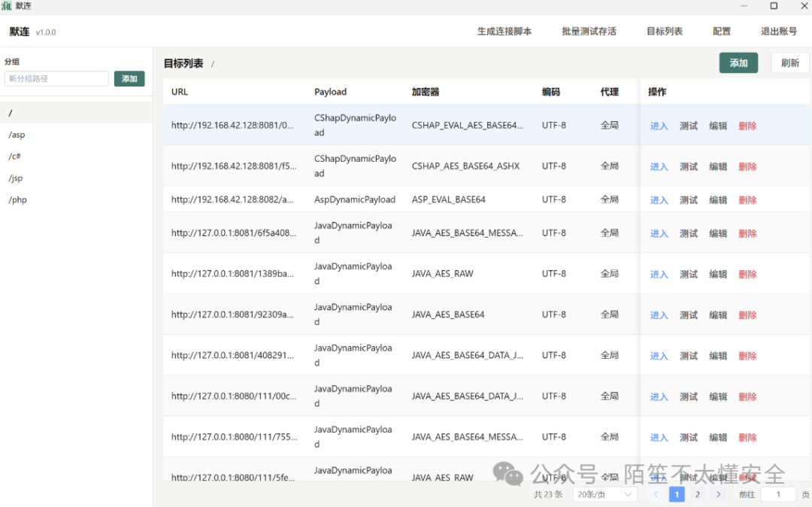Click 测试 for ASP_EVAL_BASE64 row
This screenshot has width=812, height=507.
(x=688, y=200)
